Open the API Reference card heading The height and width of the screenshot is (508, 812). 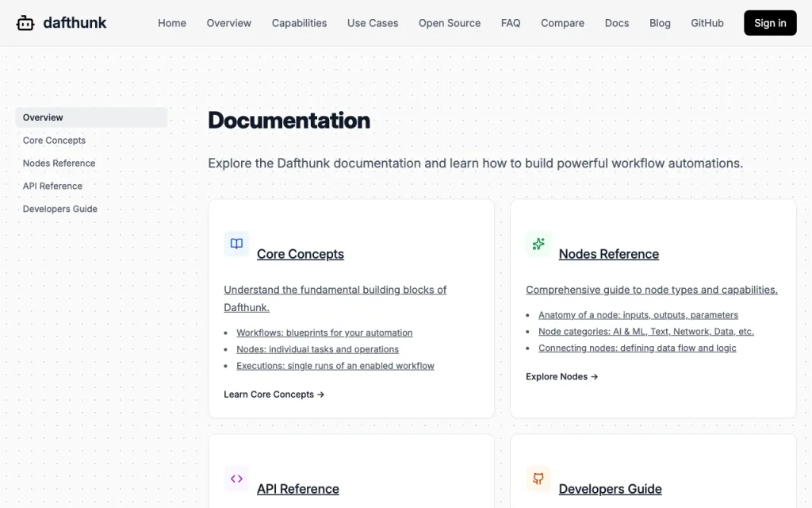298,489
